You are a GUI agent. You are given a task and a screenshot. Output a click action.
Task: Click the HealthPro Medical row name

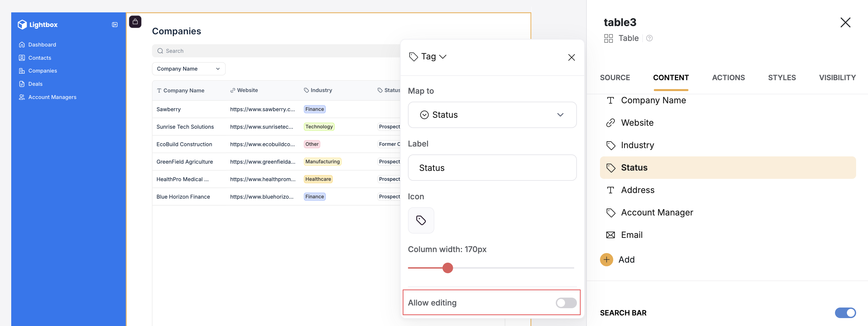coord(182,179)
